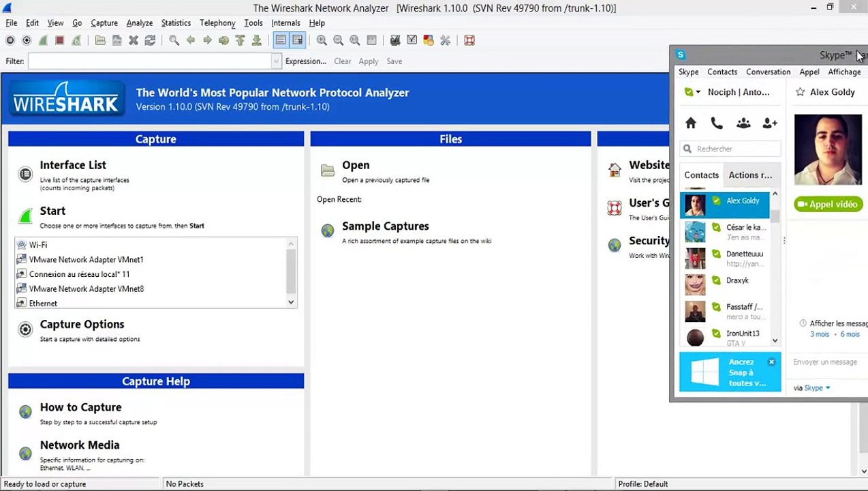Zoom in toolbar icon

pyautogui.click(x=322, y=40)
